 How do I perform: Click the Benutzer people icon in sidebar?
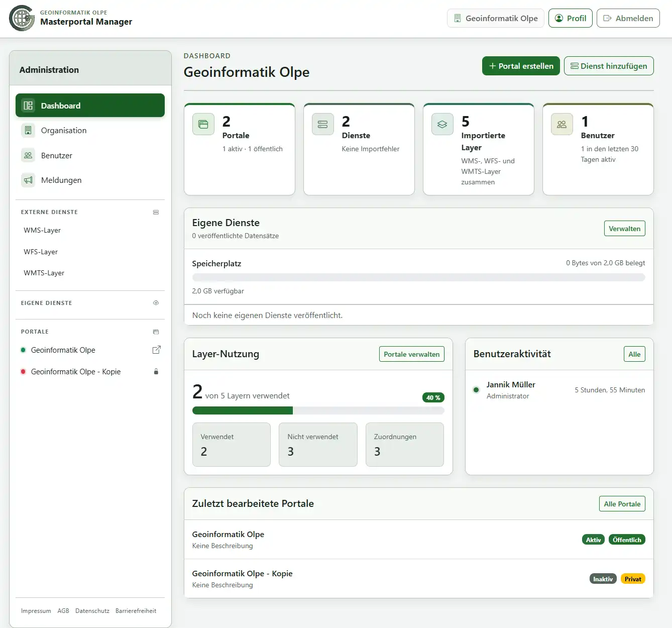(x=28, y=155)
